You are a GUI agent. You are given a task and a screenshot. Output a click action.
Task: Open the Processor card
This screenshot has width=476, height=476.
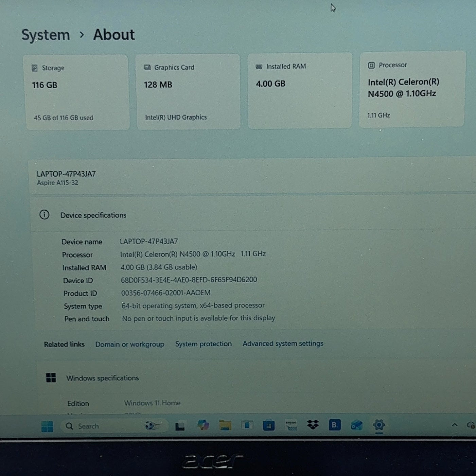click(x=412, y=89)
